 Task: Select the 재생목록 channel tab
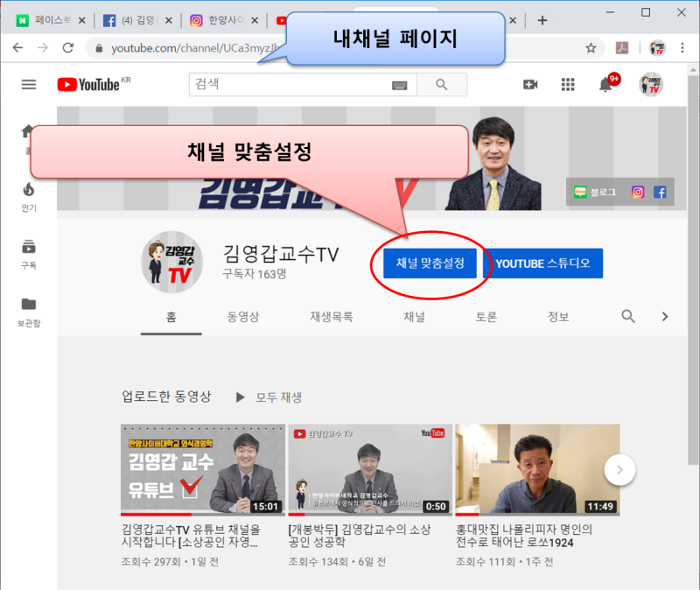point(332,317)
